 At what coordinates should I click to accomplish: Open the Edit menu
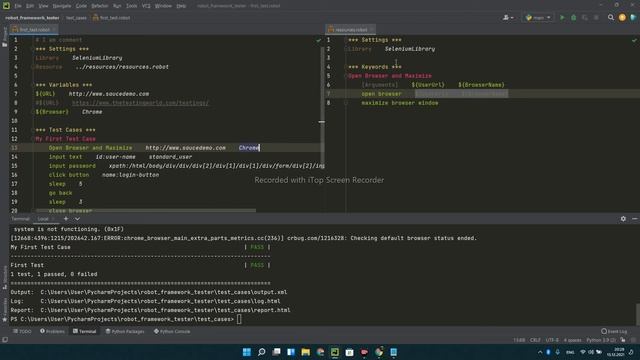click(30, 6)
